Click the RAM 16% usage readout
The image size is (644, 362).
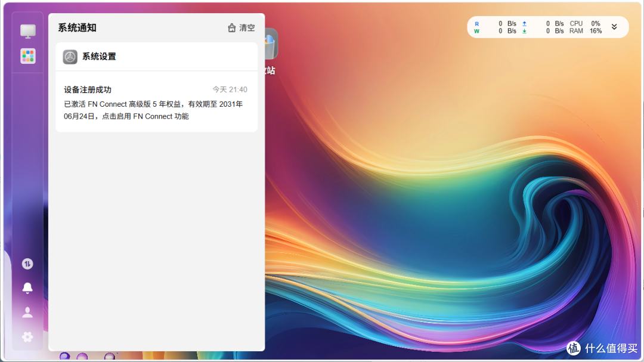pyautogui.click(x=586, y=31)
